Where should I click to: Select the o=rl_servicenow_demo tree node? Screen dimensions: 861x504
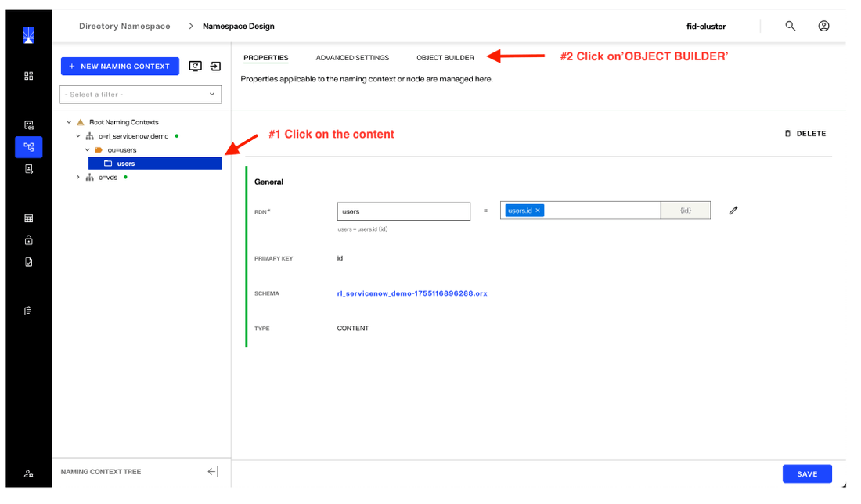pyautogui.click(x=133, y=136)
